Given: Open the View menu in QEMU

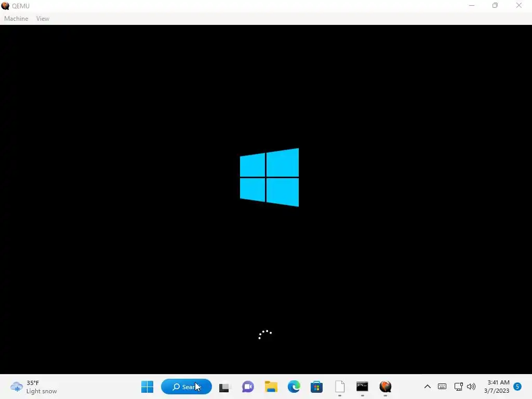Looking at the screenshot, I should click(43, 19).
